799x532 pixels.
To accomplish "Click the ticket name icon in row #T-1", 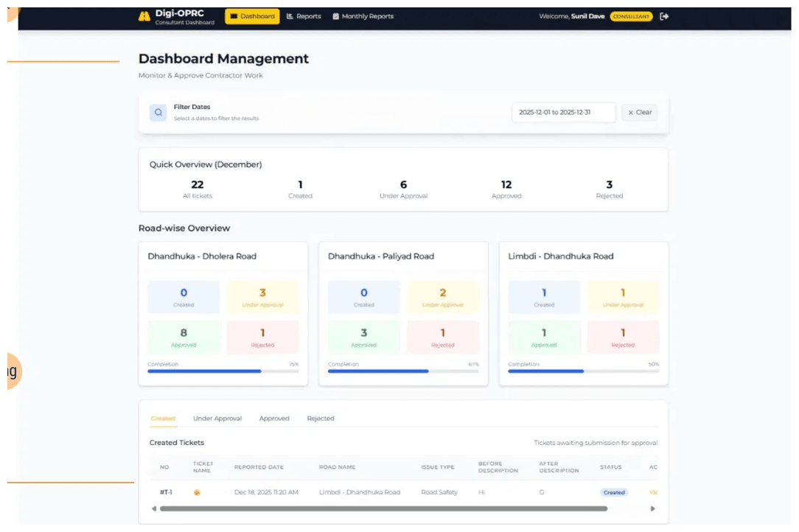I will coord(197,492).
